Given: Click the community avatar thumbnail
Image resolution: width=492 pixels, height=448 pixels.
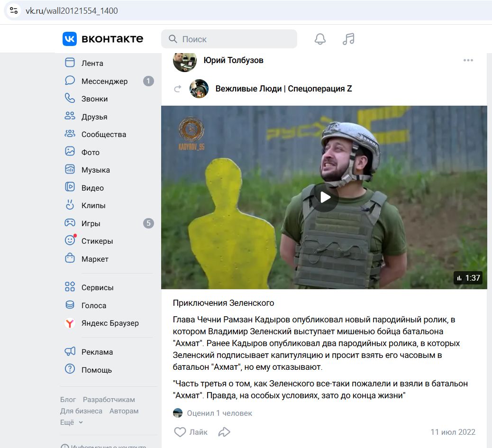Looking at the screenshot, I should click(x=199, y=89).
